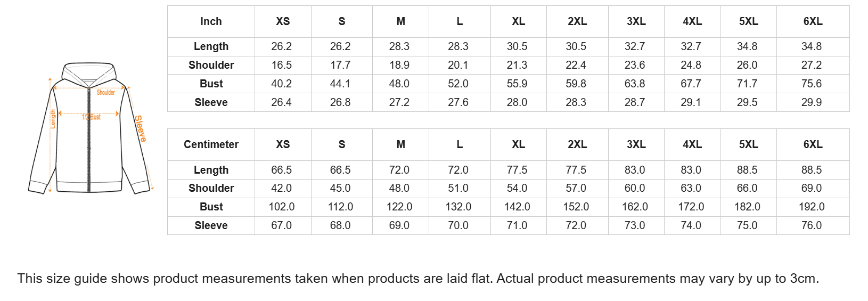Screen dimensions: 868x301
Task: Click the 76.0 sleeve value in centimeters
Action: tap(812, 225)
